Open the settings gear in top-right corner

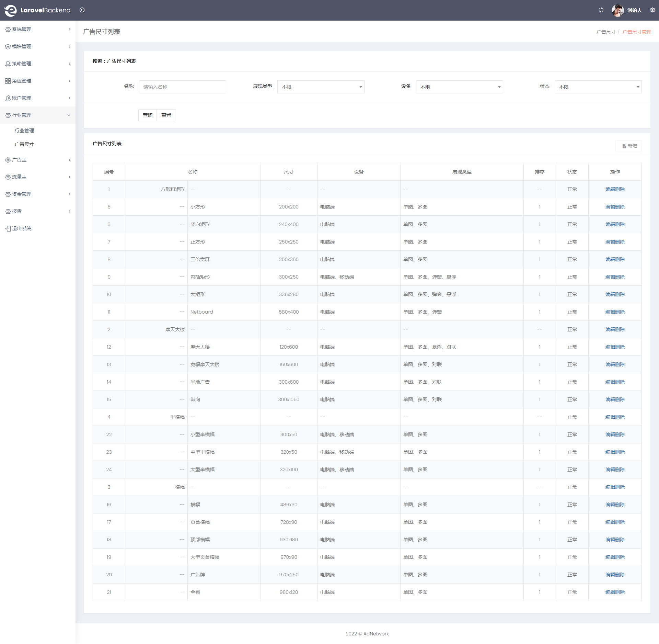pos(652,10)
